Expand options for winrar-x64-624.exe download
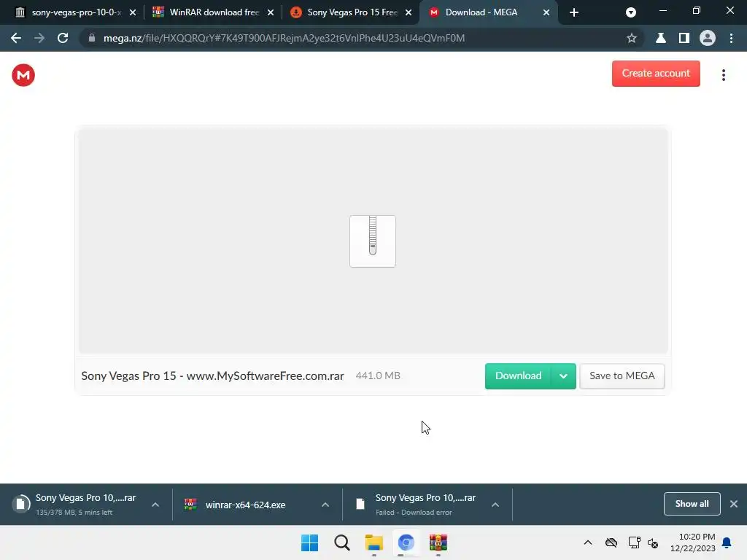The height and width of the screenshot is (560, 747). pyautogui.click(x=325, y=505)
